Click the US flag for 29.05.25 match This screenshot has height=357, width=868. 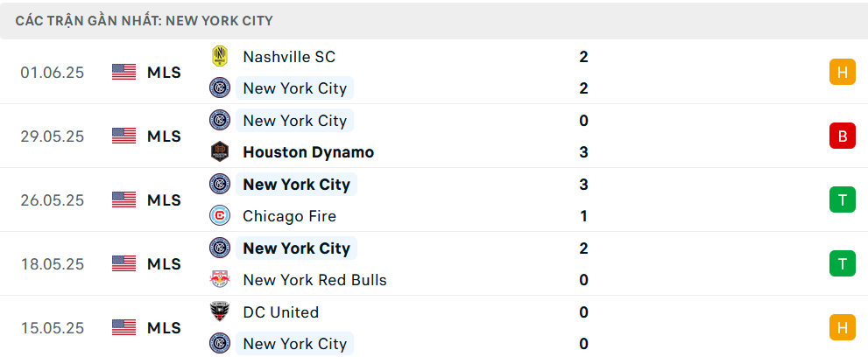[x=124, y=136]
